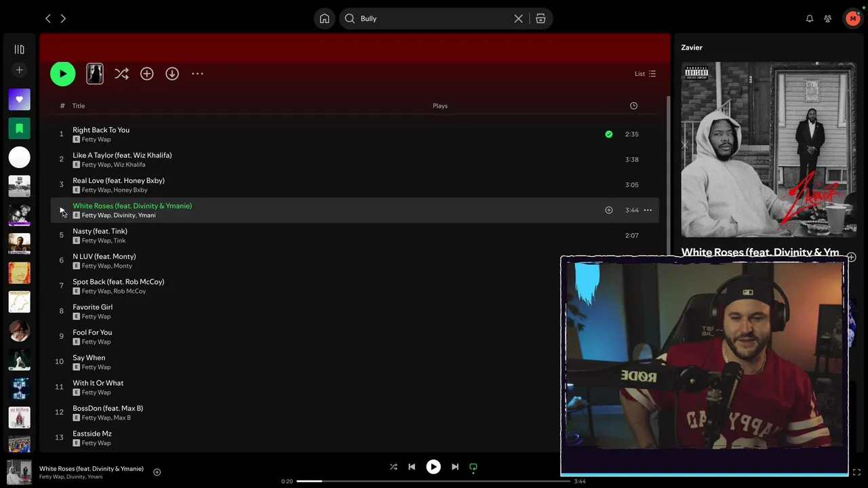Select track BossDon (feat. Max B)
Viewport: 868px width, 488px height.
pos(108,408)
